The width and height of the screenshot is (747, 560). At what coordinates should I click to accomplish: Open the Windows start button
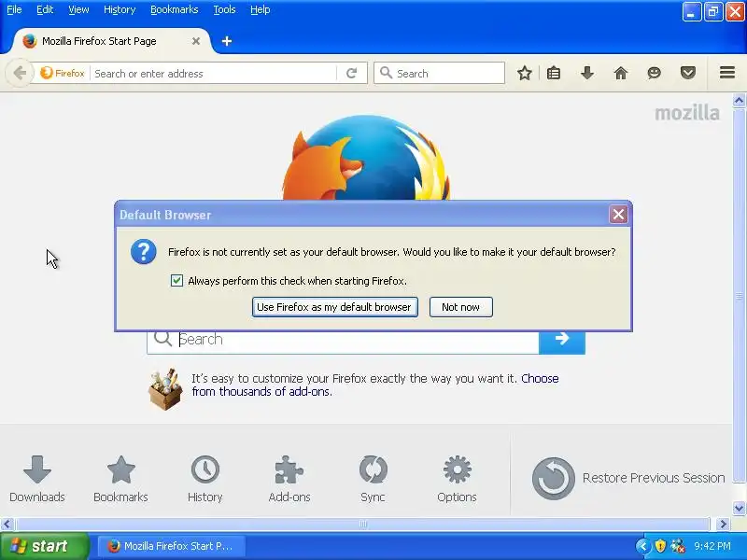coord(44,546)
